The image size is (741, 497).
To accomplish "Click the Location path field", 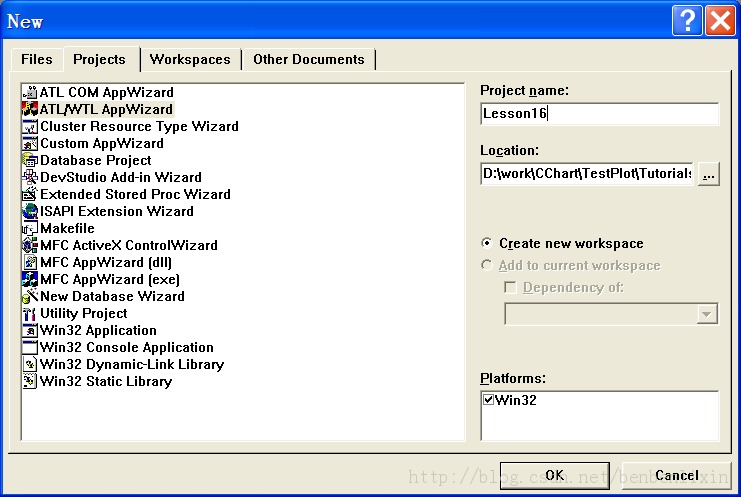I will [x=587, y=173].
